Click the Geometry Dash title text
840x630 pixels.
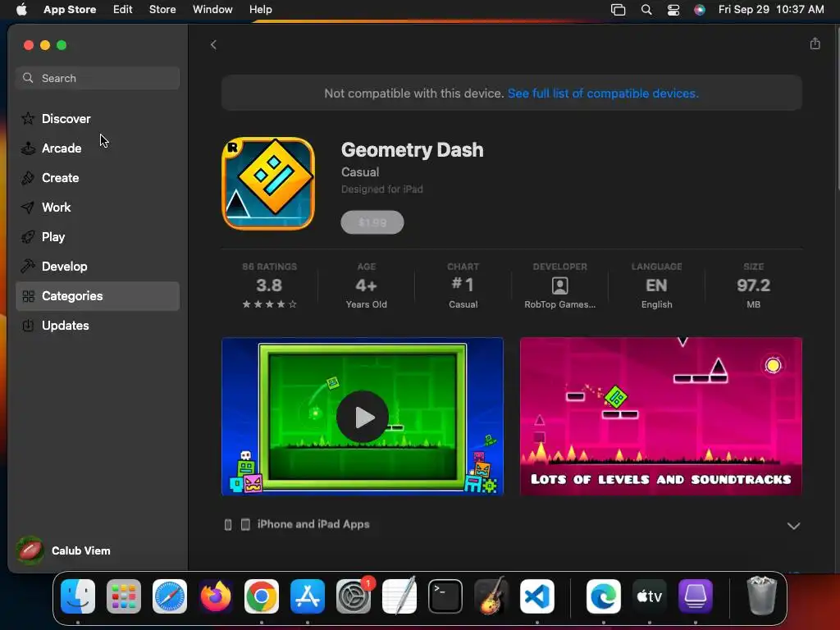pos(412,150)
